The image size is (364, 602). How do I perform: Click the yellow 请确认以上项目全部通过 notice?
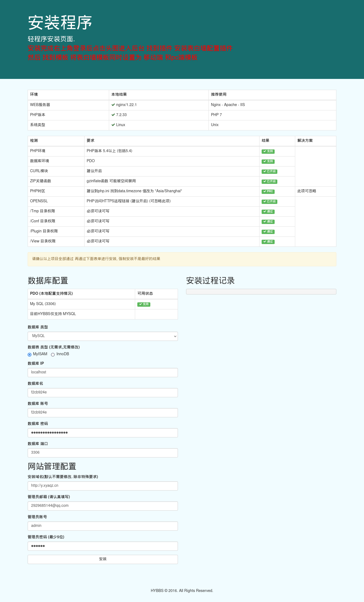(x=182, y=259)
